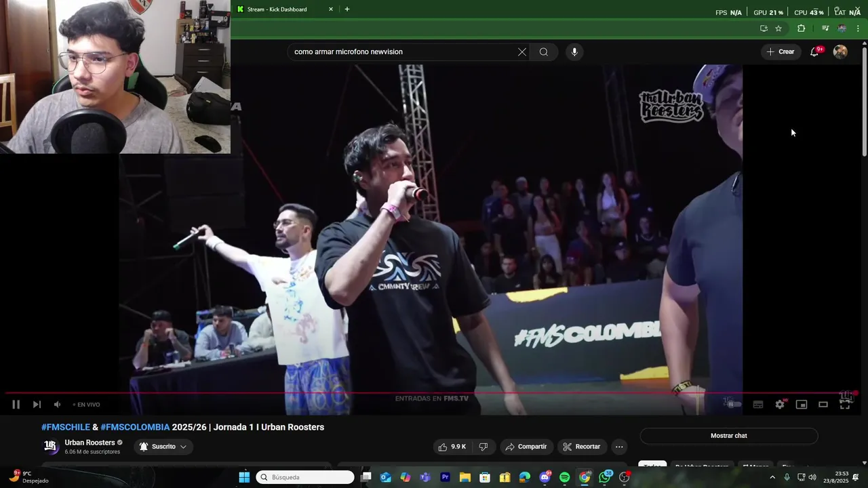Open Outlook from taskbar
The image size is (868, 488).
[x=386, y=477]
